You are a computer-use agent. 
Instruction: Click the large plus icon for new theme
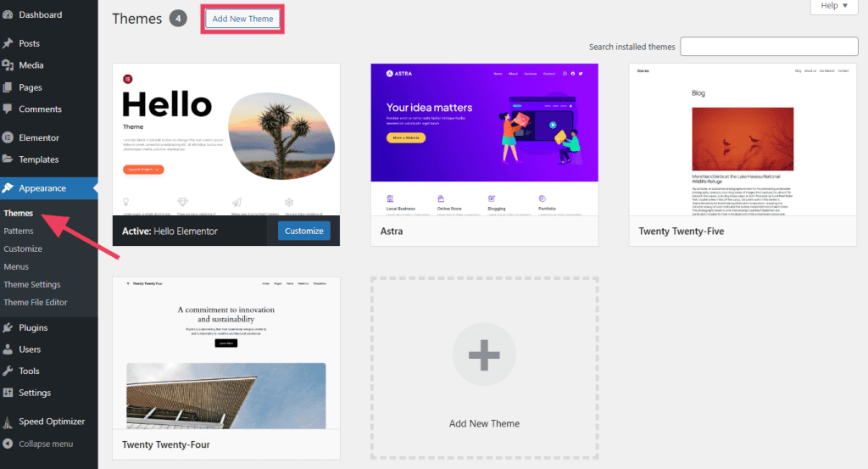[484, 355]
